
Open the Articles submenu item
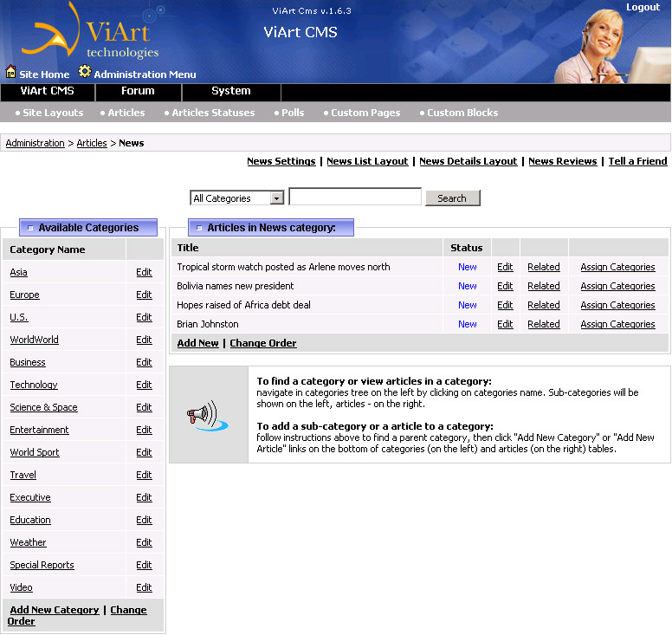pos(126,113)
